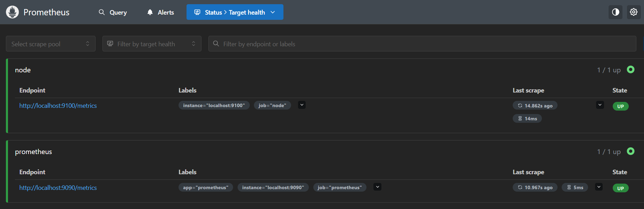The image size is (644, 209).
Task: Click the Alerts bell icon in navbar
Action: click(x=150, y=12)
